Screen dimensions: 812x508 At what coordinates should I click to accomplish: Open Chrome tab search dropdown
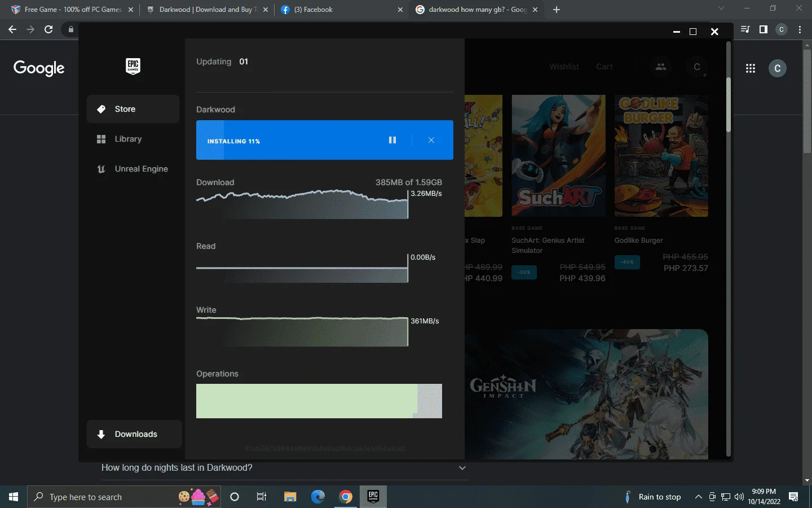(x=721, y=8)
